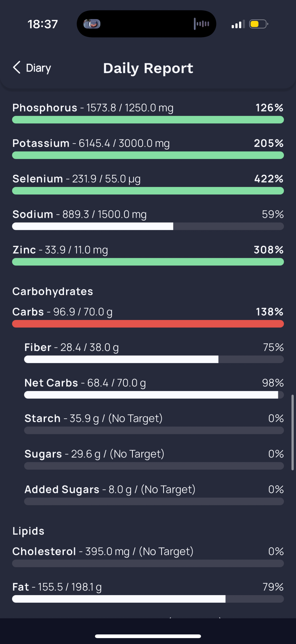Open Fiber nutrient details
Image resolution: width=296 pixels, height=644 pixels.
(154, 352)
